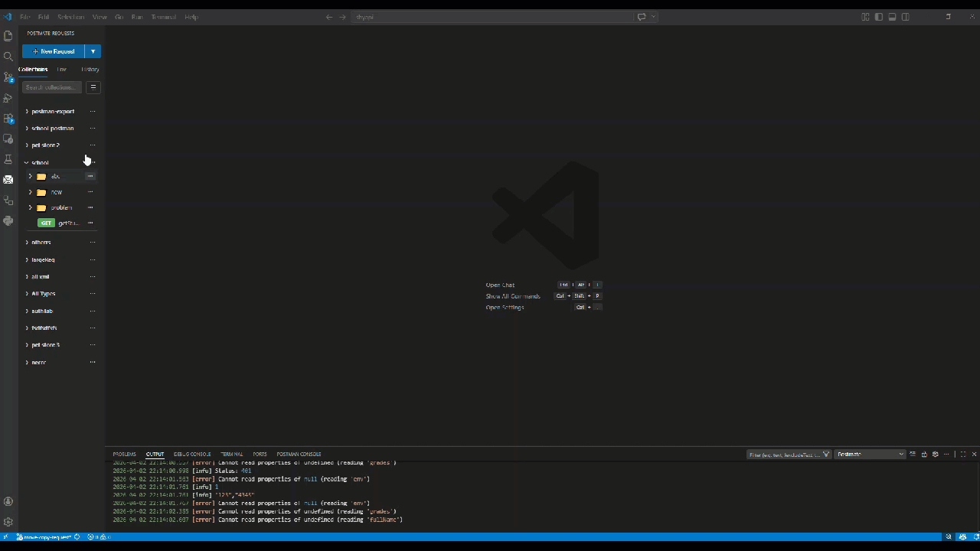Open more options for pet store 2
980x551 pixels.
tap(93, 145)
